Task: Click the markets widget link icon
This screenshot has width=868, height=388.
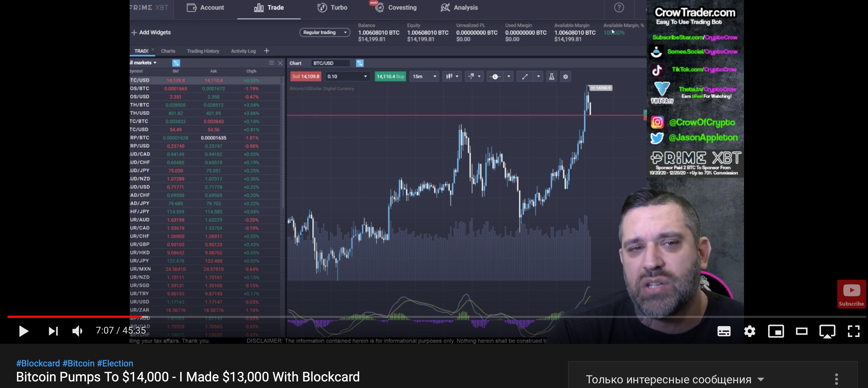Action: pos(176,63)
